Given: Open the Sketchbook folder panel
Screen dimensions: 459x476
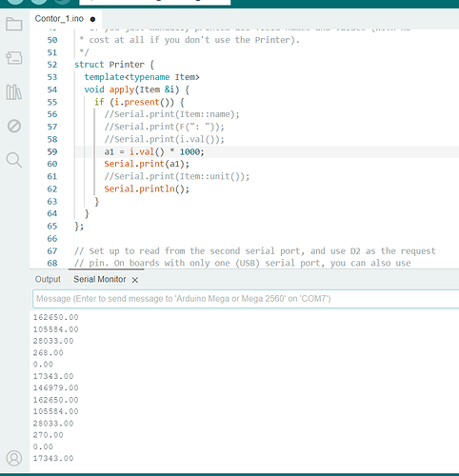Looking at the screenshot, I should click(x=14, y=24).
